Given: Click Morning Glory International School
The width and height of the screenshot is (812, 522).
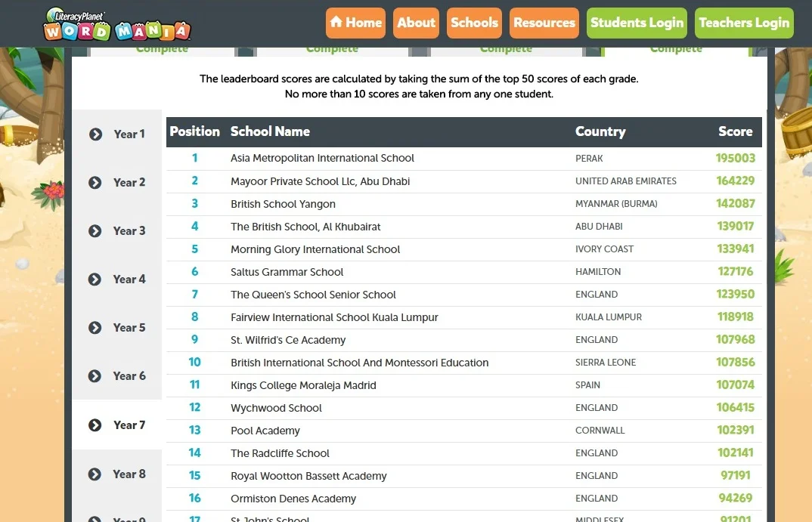Looking at the screenshot, I should (315, 249).
